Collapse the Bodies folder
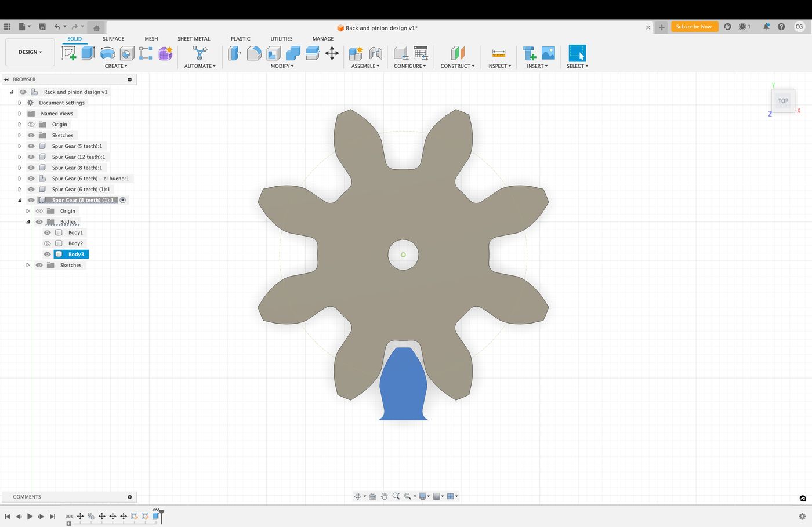The height and width of the screenshot is (527, 812). (28, 221)
